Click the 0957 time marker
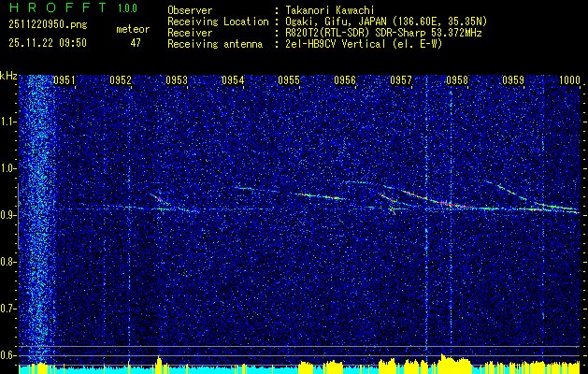Image resolution: width=588 pixels, height=374 pixels. pyautogui.click(x=400, y=80)
